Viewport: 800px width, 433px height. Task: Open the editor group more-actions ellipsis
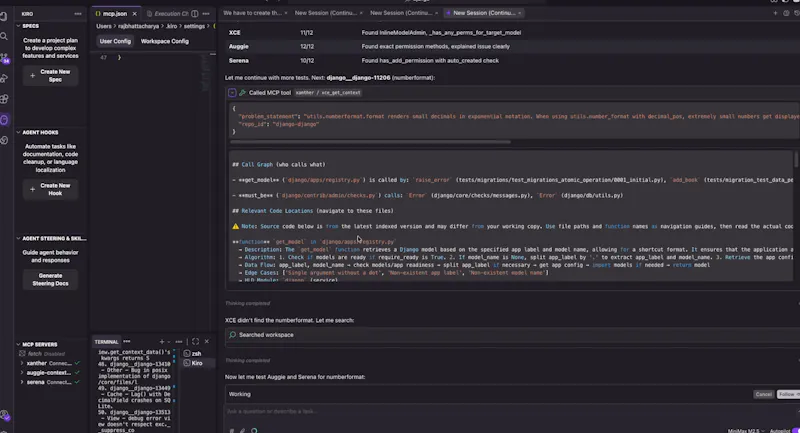click(x=206, y=14)
